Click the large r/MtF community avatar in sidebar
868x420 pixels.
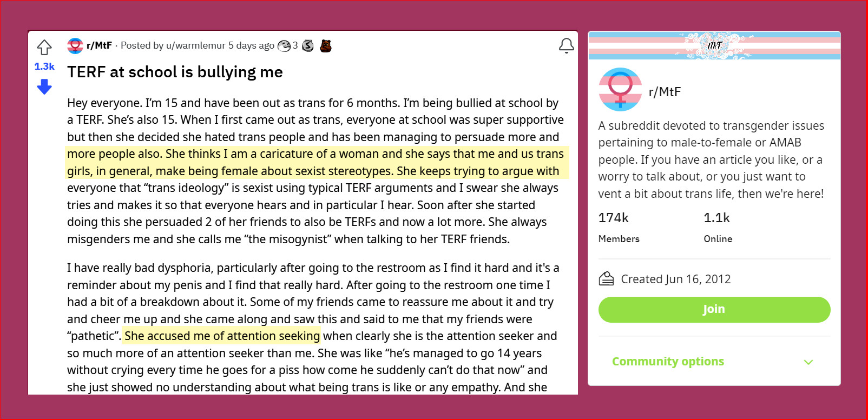click(x=620, y=90)
